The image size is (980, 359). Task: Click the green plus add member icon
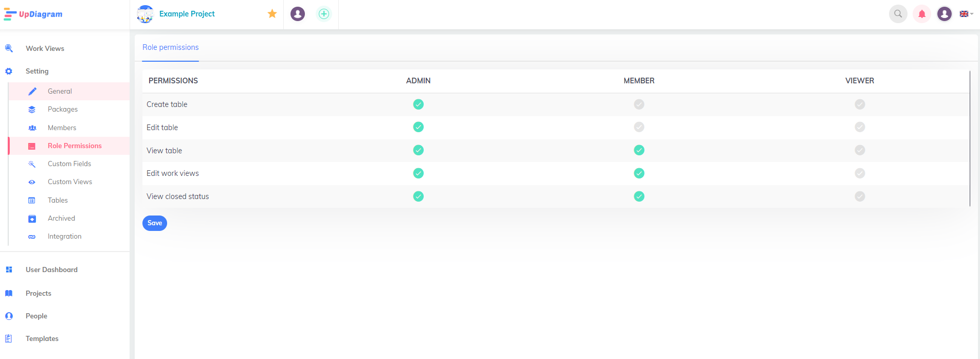pos(323,14)
